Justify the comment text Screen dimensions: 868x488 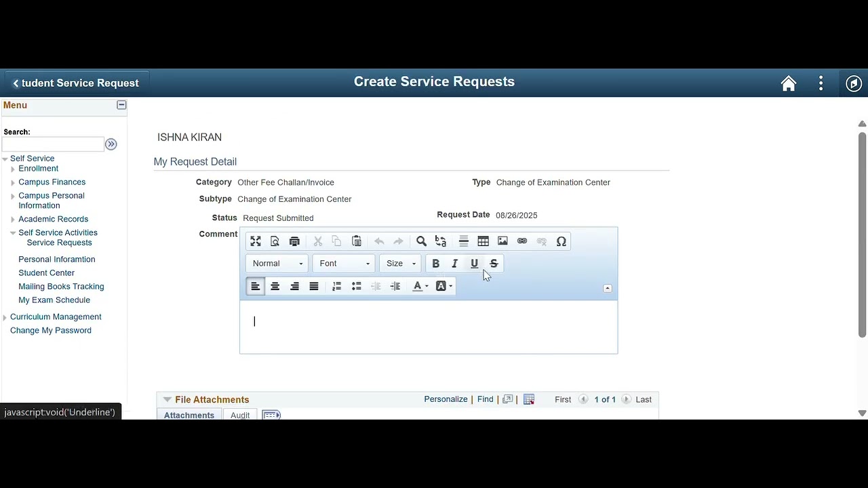click(x=314, y=286)
